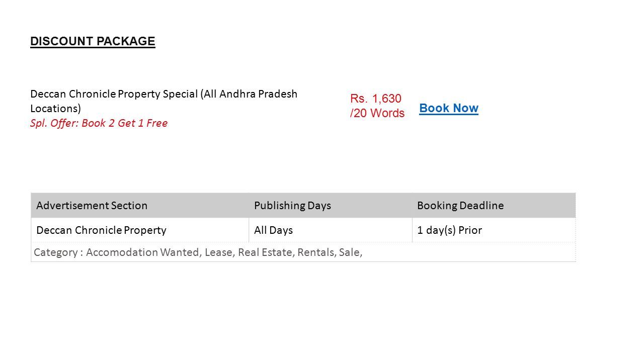Image resolution: width=644 pixels, height=362 pixels.
Task: Click Sale in the category list
Action: click(351, 252)
